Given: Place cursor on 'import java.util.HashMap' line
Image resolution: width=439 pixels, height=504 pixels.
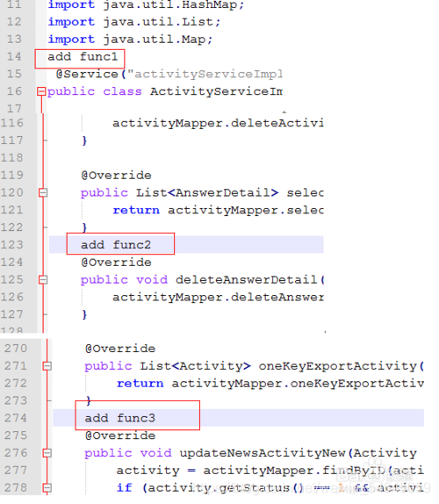Looking at the screenshot, I should coord(146,4).
